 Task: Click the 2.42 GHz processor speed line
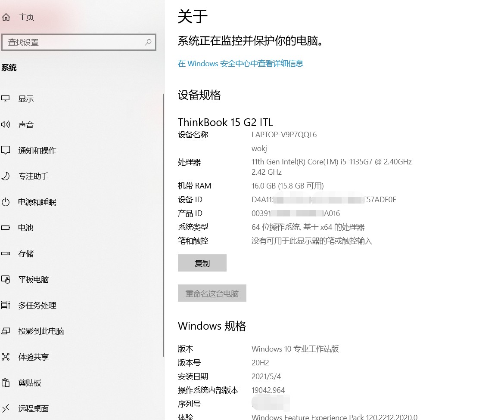(x=267, y=172)
